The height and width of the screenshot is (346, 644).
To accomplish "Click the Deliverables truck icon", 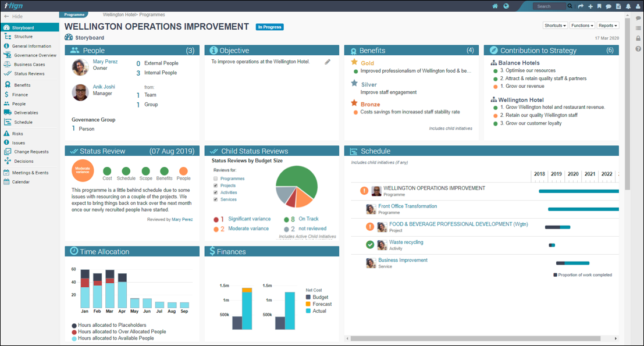I will tap(8, 112).
